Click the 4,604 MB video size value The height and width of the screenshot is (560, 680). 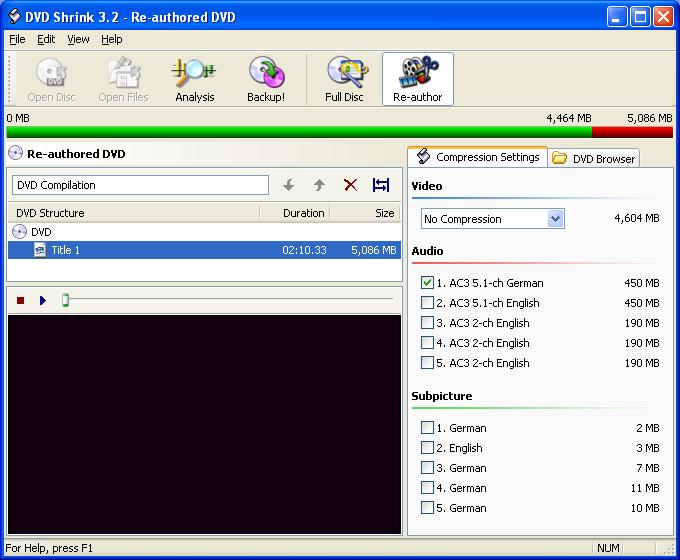tap(637, 218)
